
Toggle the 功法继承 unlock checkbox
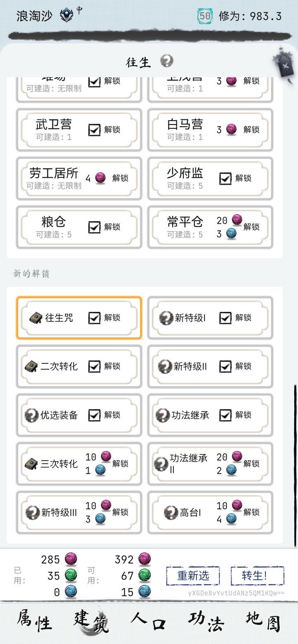pyautogui.click(x=226, y=415)
